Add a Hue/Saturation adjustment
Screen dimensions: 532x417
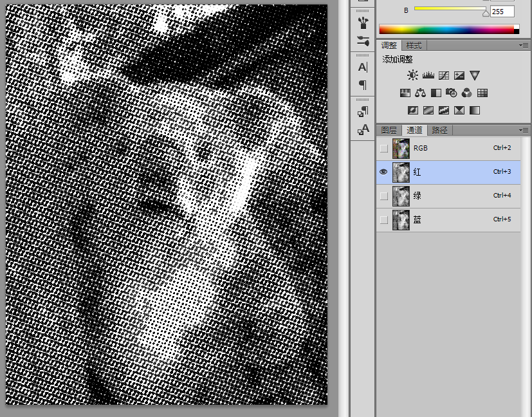405,93
